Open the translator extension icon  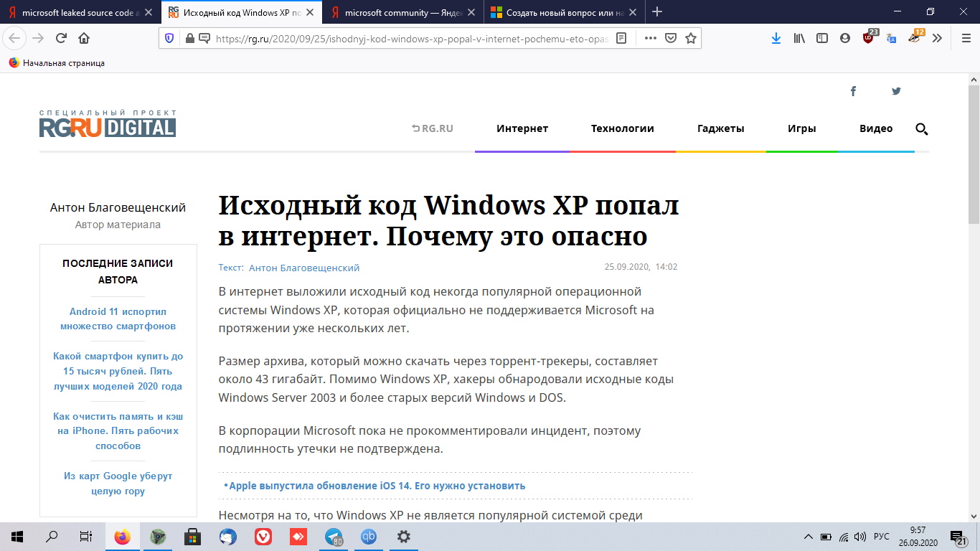coord(891,39)
